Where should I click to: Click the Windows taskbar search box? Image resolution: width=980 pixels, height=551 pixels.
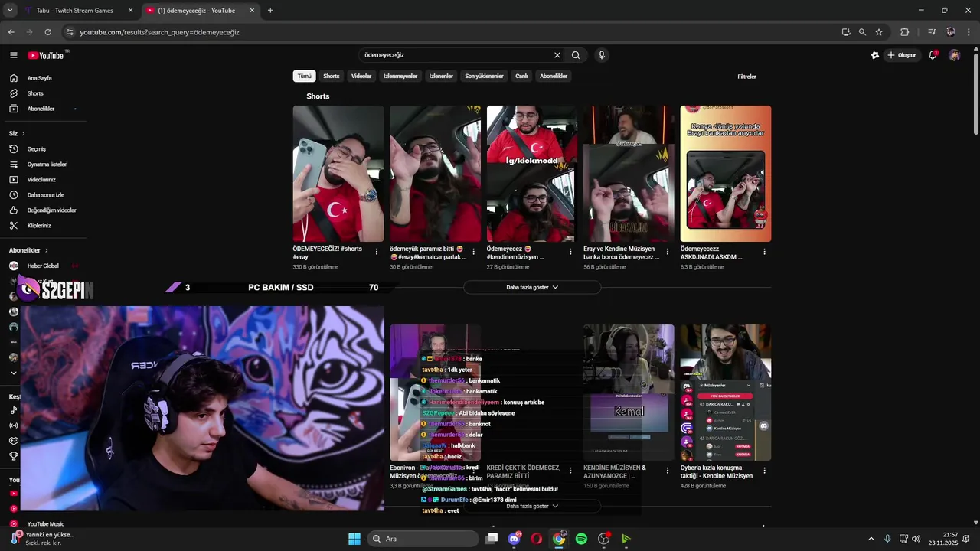click(423, 539)
